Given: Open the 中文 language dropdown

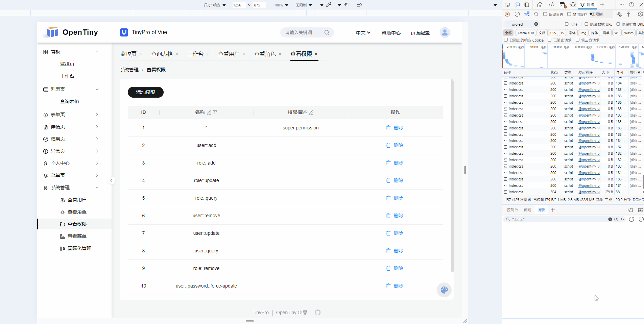Looking at the screenshot, I should [x=362, y=32].
